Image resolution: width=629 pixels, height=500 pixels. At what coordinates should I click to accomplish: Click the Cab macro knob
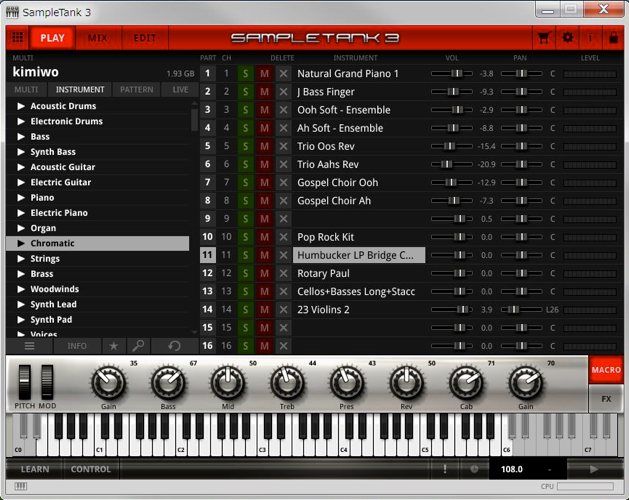[x=466, y=383]
